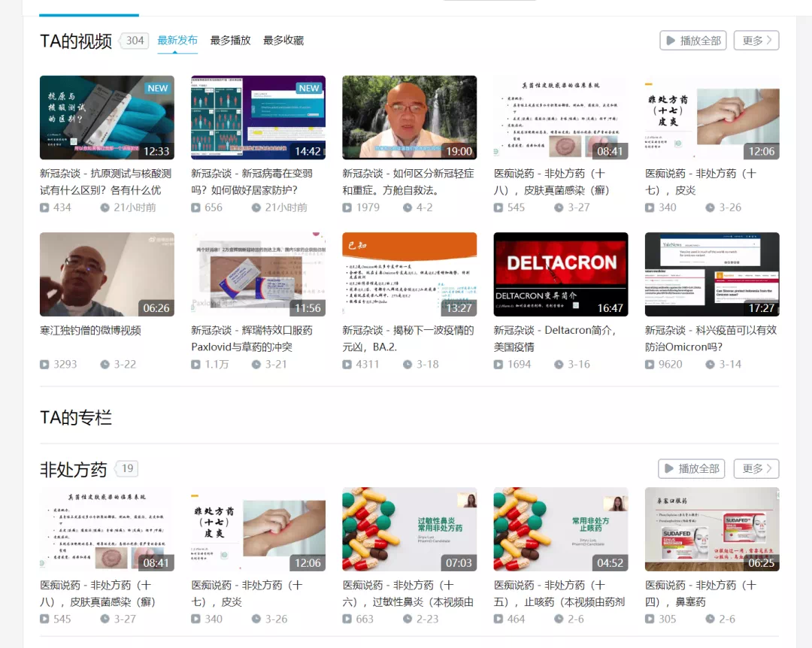
Task: Click play-all button in TA的视频 section
Action: point(692,41)
